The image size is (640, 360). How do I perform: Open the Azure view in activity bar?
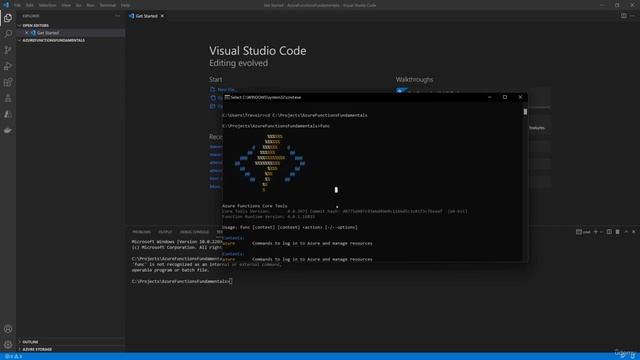coord(8,114)
